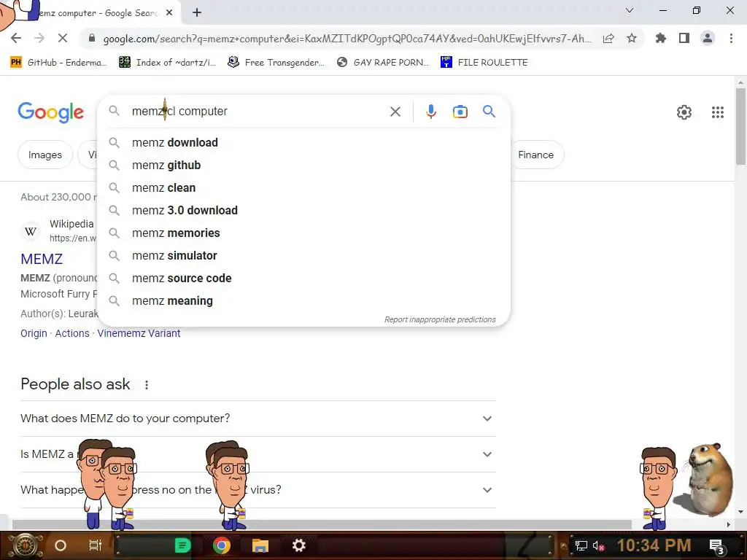Viewport: 747px width, 560px height.
Task: Open Google apps grid
Action: [x=718, y=112]
